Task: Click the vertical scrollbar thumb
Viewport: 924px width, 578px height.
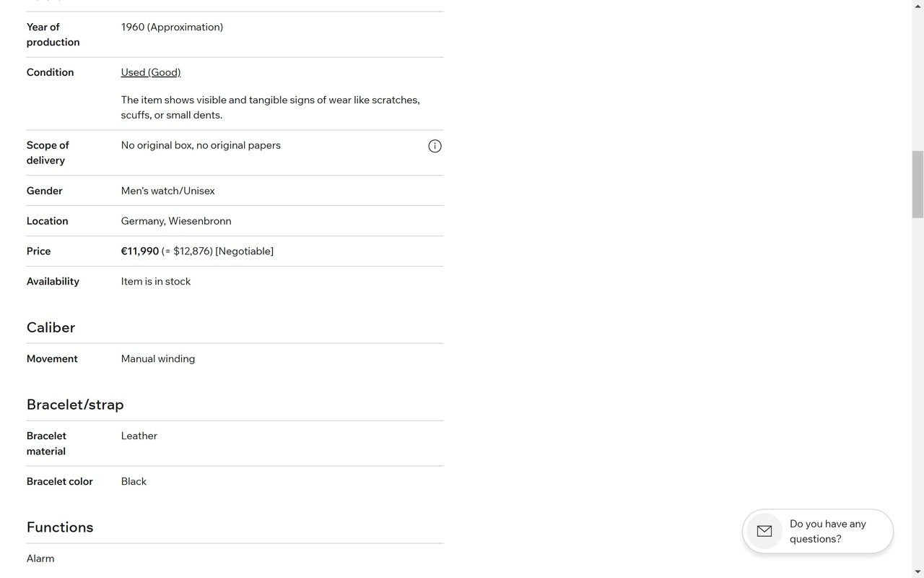Action: point(918,184)
